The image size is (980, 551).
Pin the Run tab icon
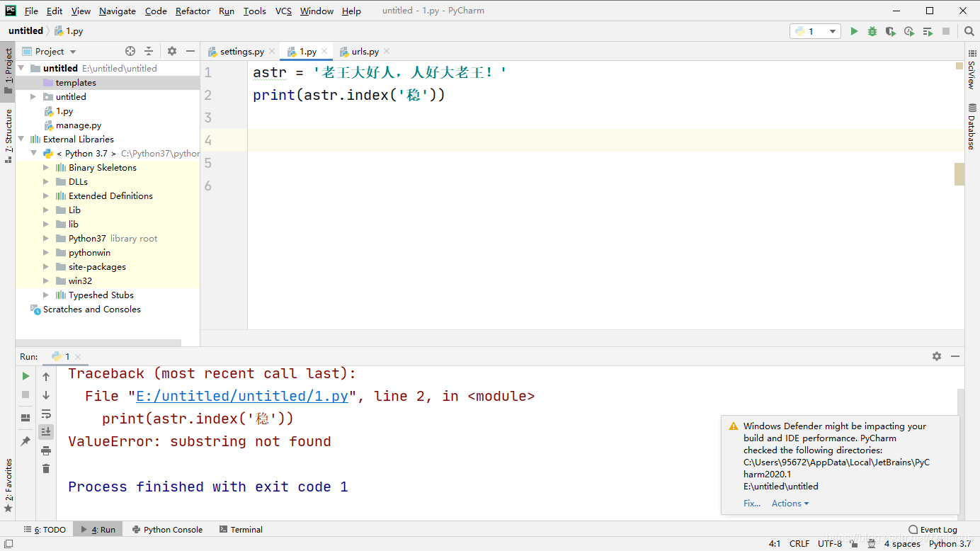26,441
